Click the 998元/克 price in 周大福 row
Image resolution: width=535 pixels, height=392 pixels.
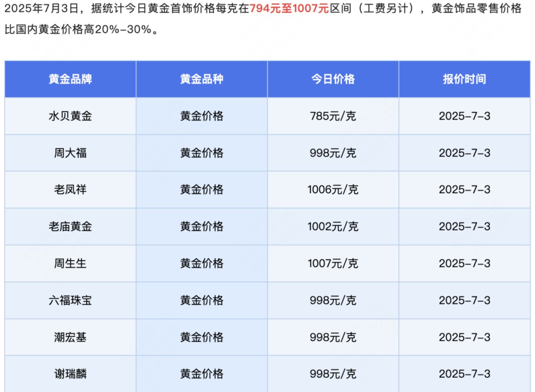[333, 153]
